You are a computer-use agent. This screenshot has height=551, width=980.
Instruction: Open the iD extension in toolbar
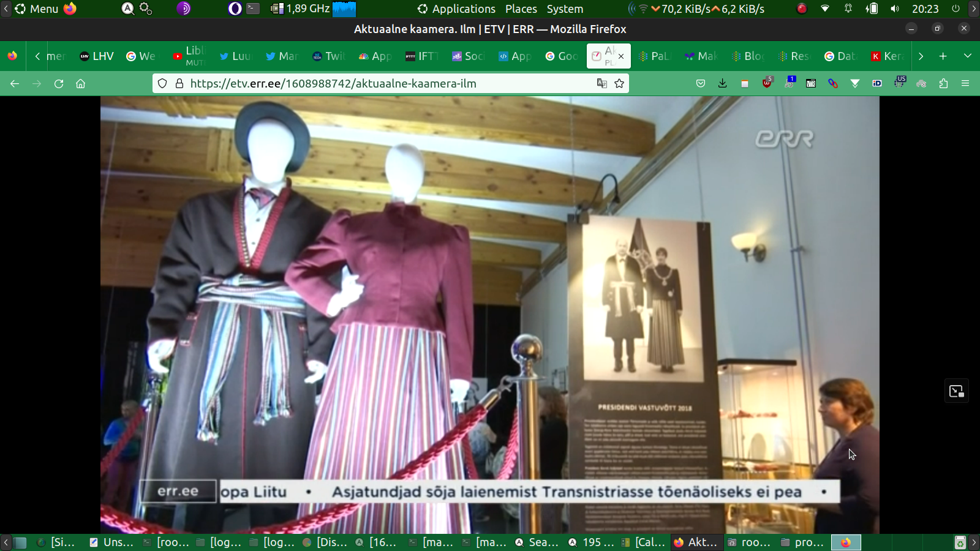point(877,83)
